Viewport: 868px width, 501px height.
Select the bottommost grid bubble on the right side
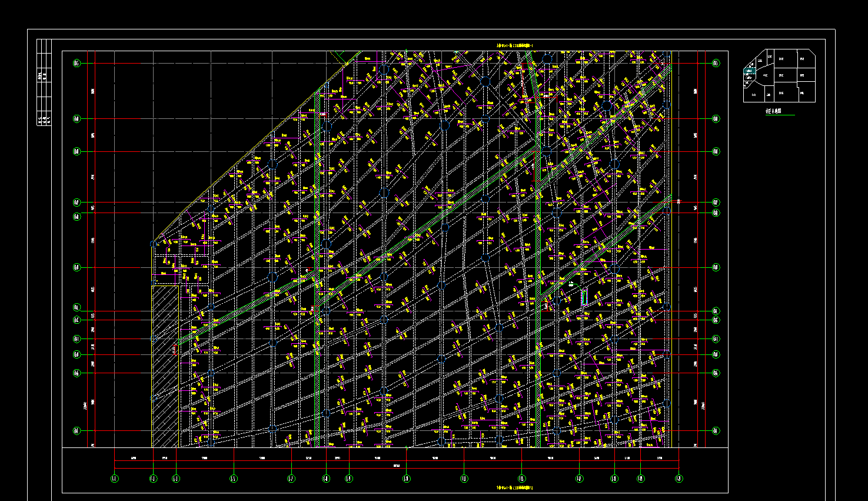[716, 430]
